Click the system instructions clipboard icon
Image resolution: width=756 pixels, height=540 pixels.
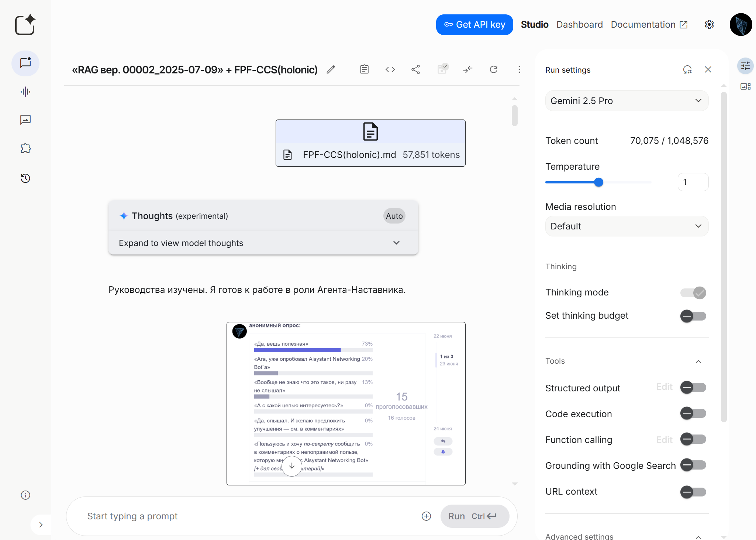coord(364,69)
